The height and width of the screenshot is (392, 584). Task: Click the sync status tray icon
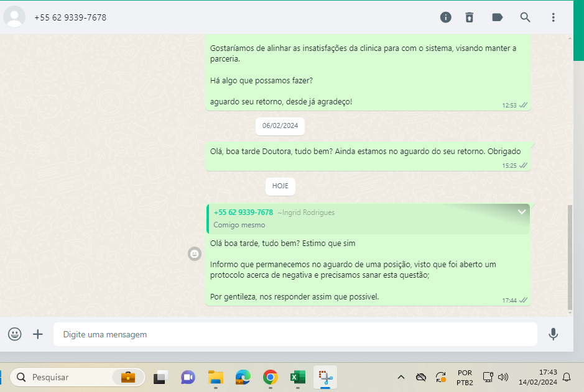441,377
